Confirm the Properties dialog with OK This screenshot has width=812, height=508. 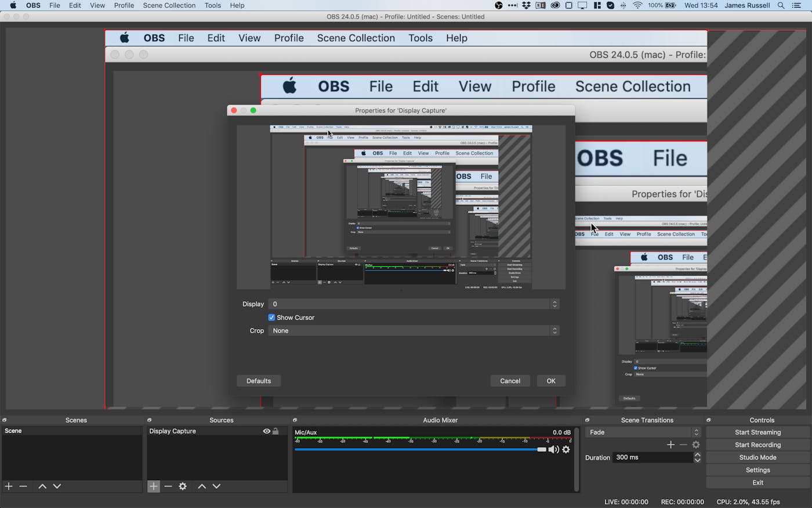pos(550,381)
